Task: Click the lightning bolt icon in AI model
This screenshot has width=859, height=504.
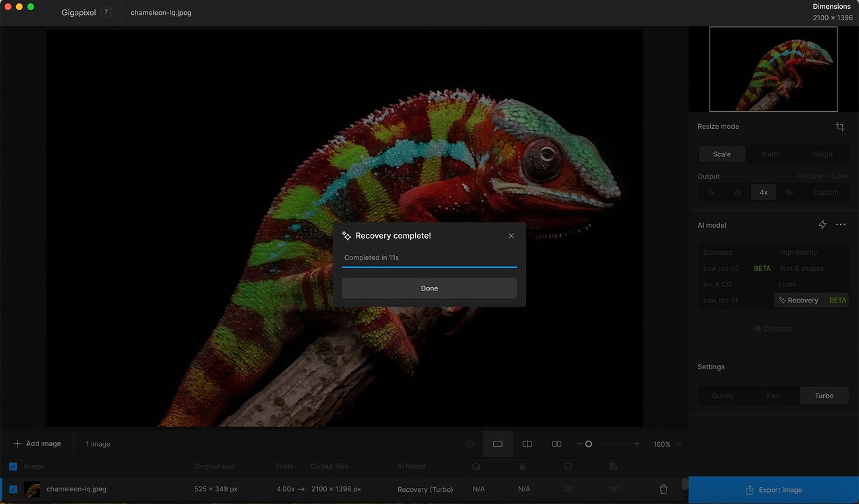Action: (x=822, y=224)
